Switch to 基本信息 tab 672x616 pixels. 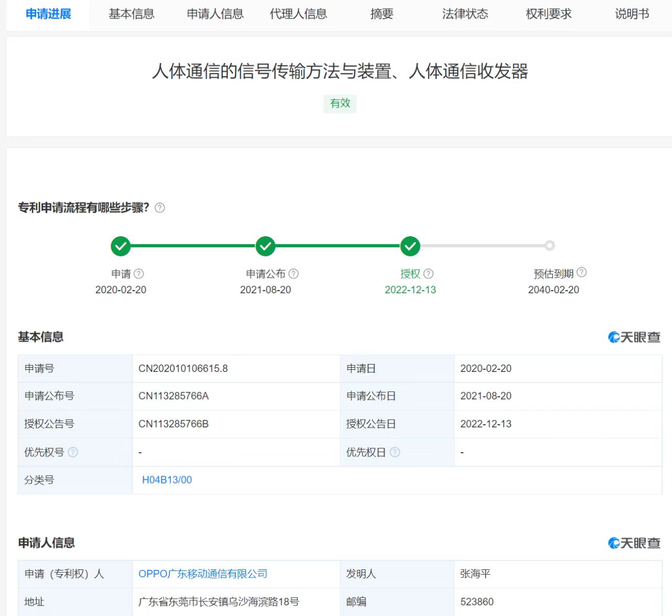pyautogui.click(x=132, y=14)
